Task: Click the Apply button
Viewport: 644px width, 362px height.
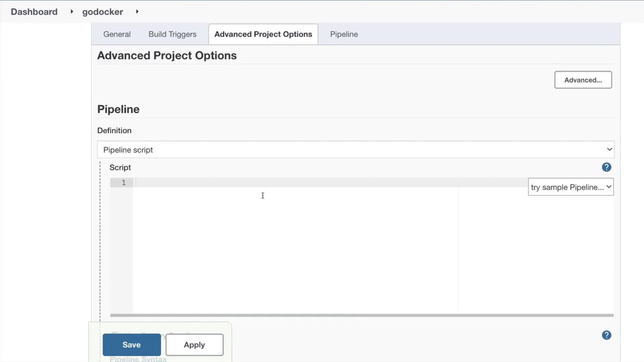Action: (x=194, y=345)
